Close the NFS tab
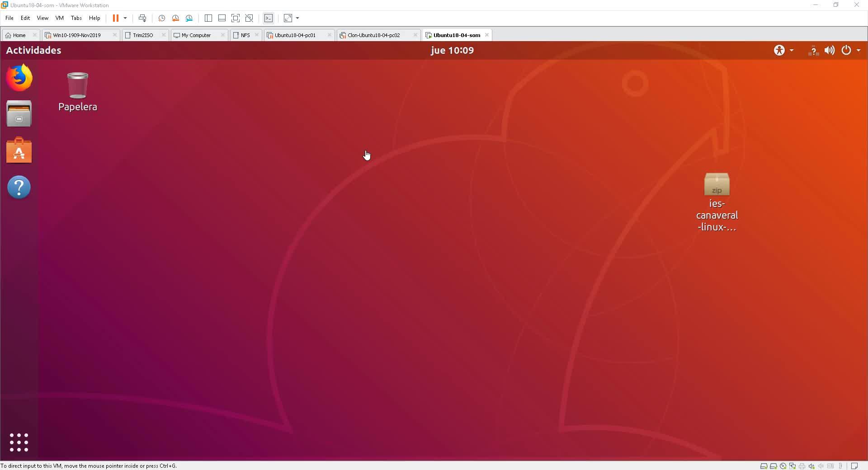 257,35
